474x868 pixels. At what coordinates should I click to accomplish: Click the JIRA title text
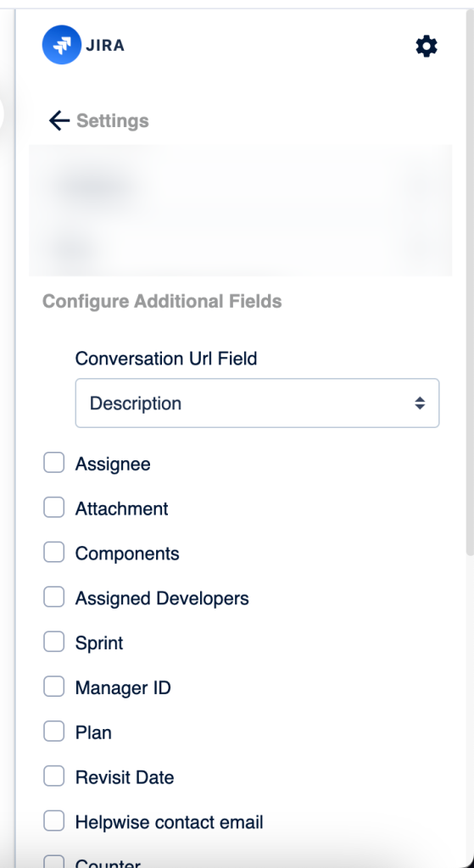105,46
